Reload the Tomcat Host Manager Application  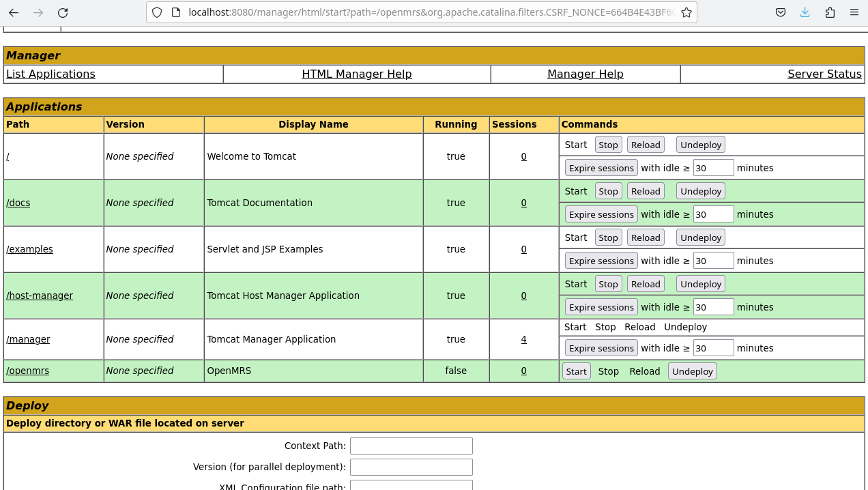(x=646, y=284)
